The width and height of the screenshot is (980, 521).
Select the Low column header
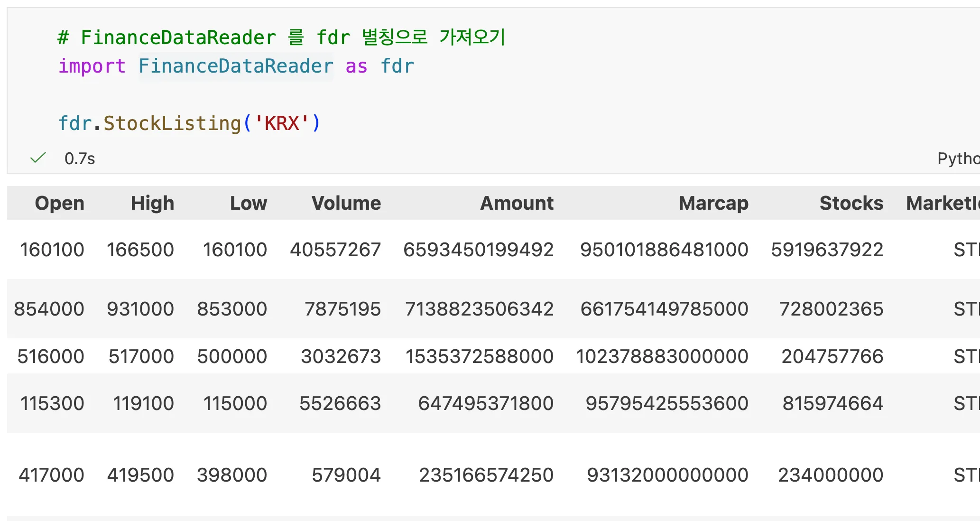click(x=248, y=203)
